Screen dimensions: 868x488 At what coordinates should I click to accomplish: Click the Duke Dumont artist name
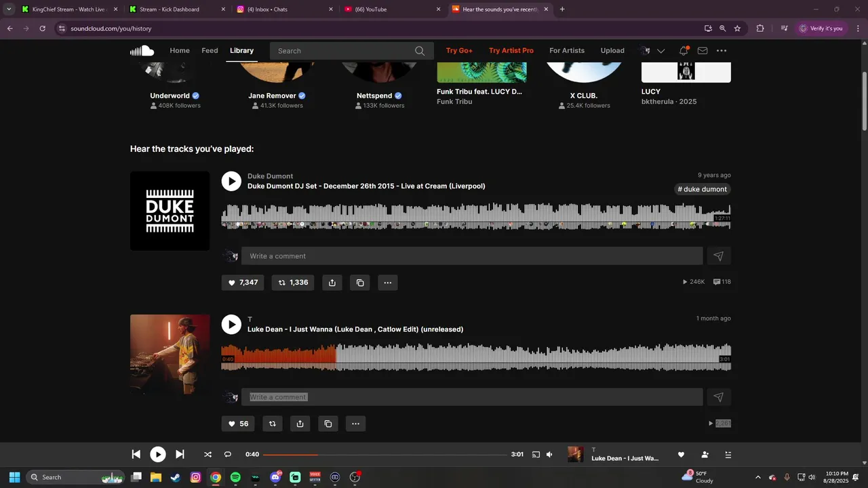[270, 176]
